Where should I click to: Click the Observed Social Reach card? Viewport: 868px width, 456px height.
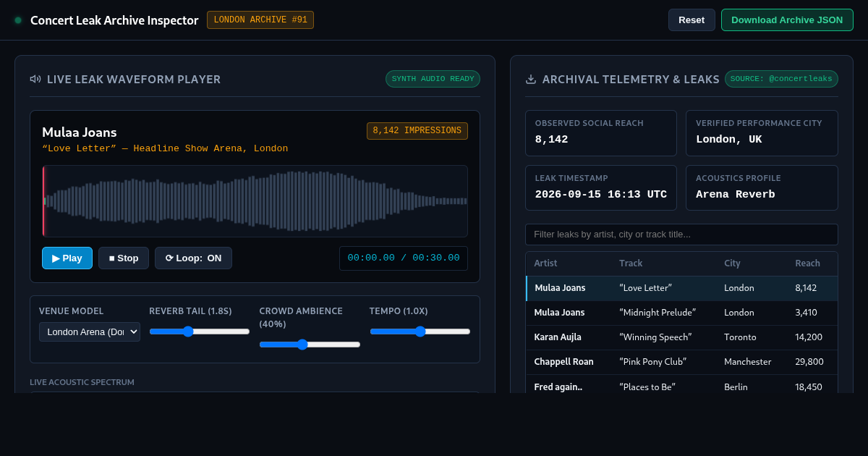[601, 133]
